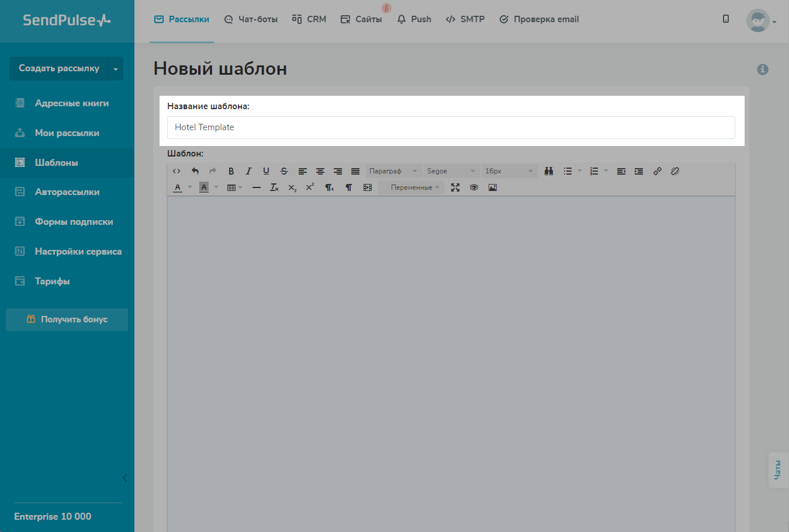Open the Чат-боты tab
The width and height of the screenshot is (789, 532).
(x=251, y=19)
